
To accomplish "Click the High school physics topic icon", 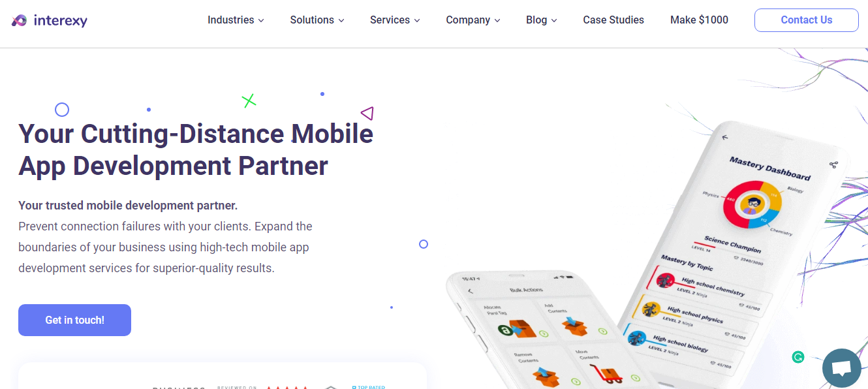I will [x=651, y=309].
